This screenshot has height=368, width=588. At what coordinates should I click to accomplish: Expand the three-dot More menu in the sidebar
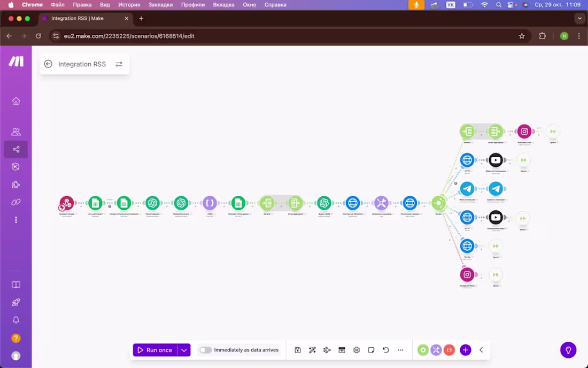16,220
